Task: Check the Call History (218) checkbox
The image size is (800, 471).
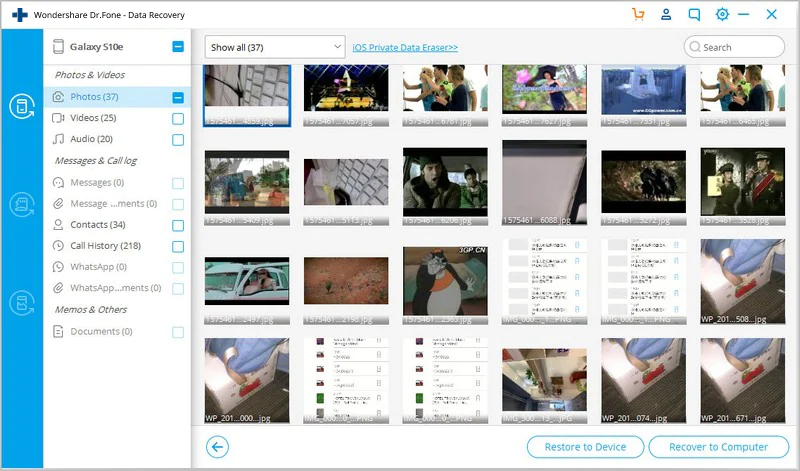Action: [x=178, y=247]
